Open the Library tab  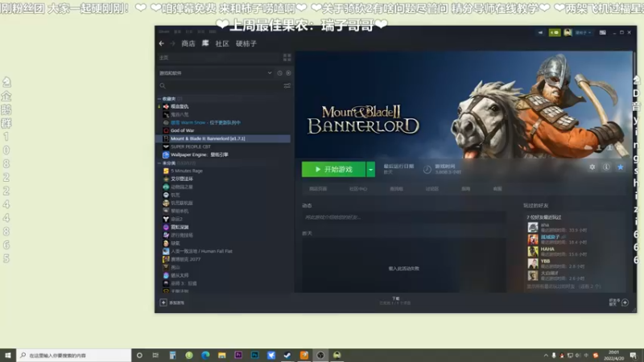click(x=205, y=43)
